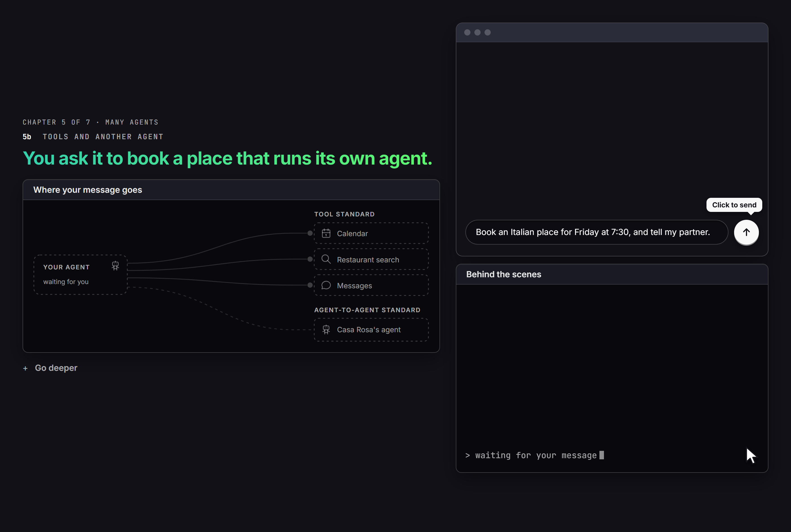Click the Click to send tooltip
The height and width of the screenshot is (532, 791).
(734, 205)
